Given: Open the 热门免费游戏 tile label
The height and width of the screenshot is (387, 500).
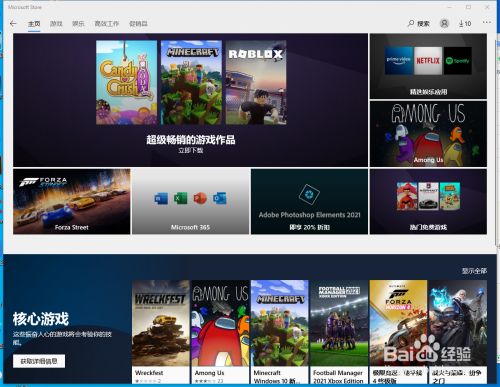Looking at the screenshot, I should pyautogui.click(x=428, y=227).
